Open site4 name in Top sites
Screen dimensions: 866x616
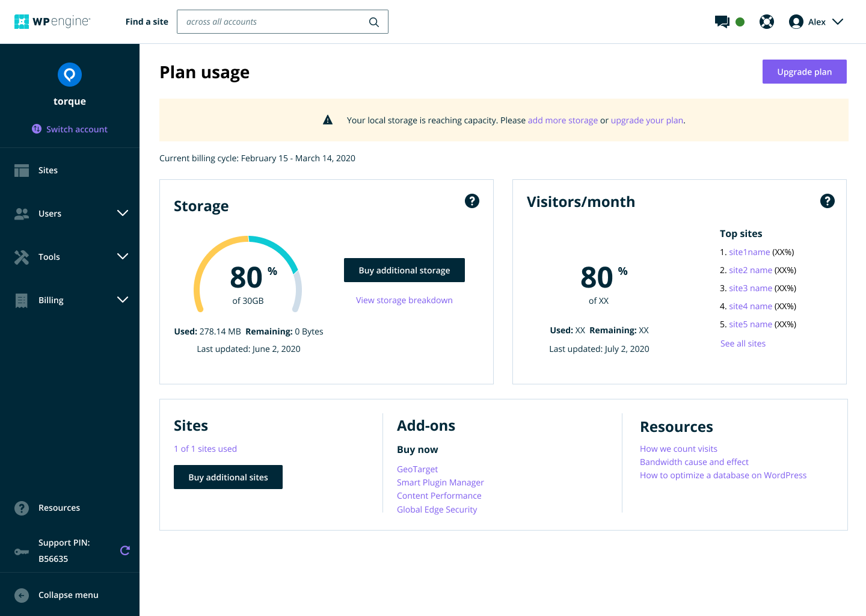pos(751,306)
